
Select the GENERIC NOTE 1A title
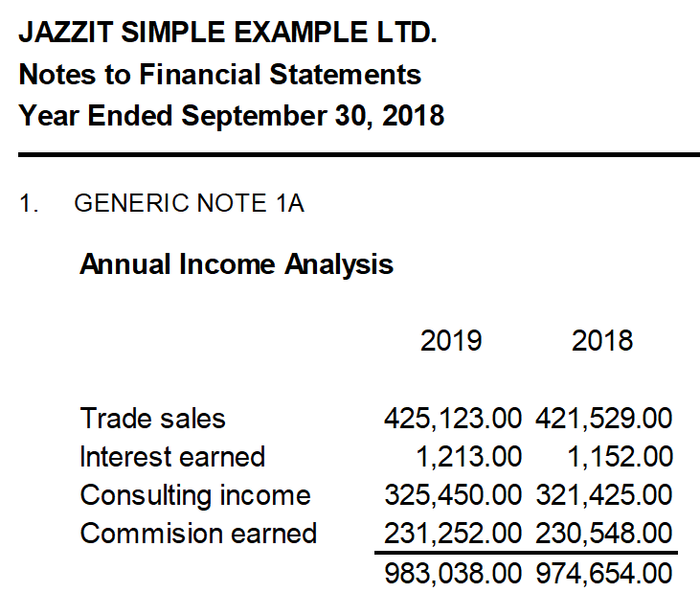pyautogui.click(x=190, y=203)
